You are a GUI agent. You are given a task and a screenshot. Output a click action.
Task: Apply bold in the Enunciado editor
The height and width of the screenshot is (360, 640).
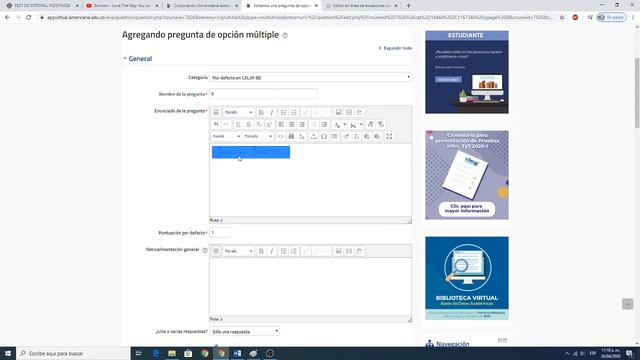pos(261,112)
